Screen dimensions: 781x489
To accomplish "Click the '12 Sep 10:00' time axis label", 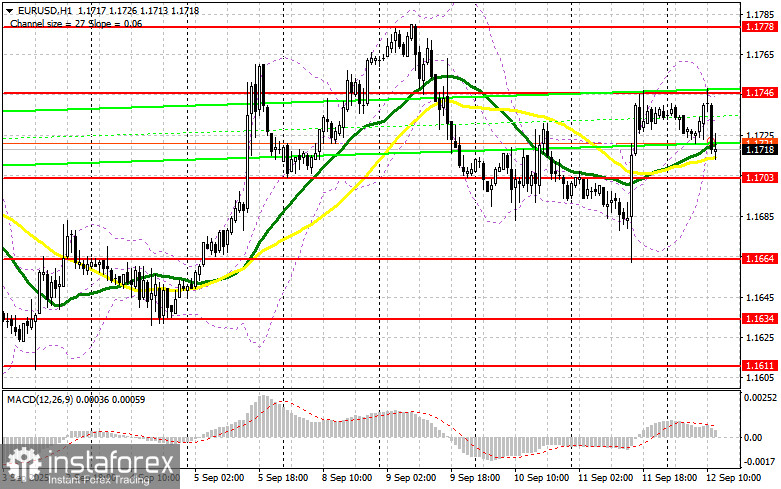I will (733, 478).
